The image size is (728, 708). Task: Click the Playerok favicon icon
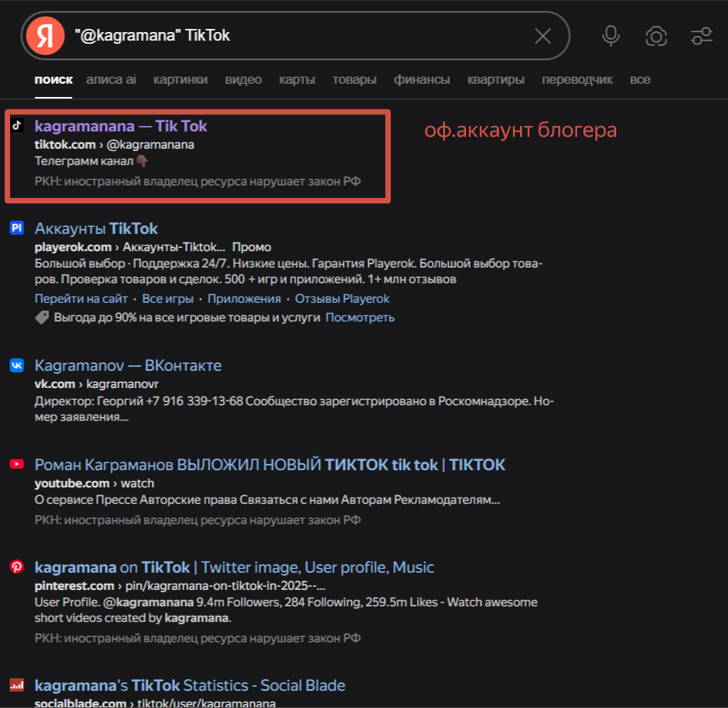[17, 228]
